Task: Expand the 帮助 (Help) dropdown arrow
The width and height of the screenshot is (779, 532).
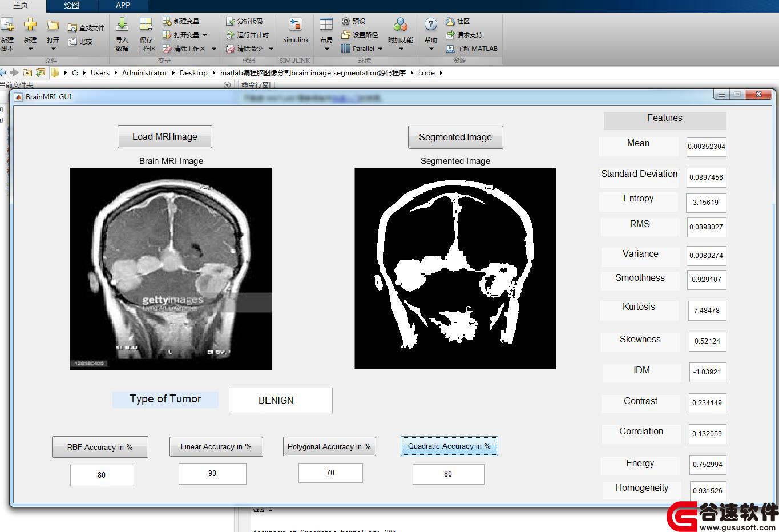Action: [x=431, y=49]
